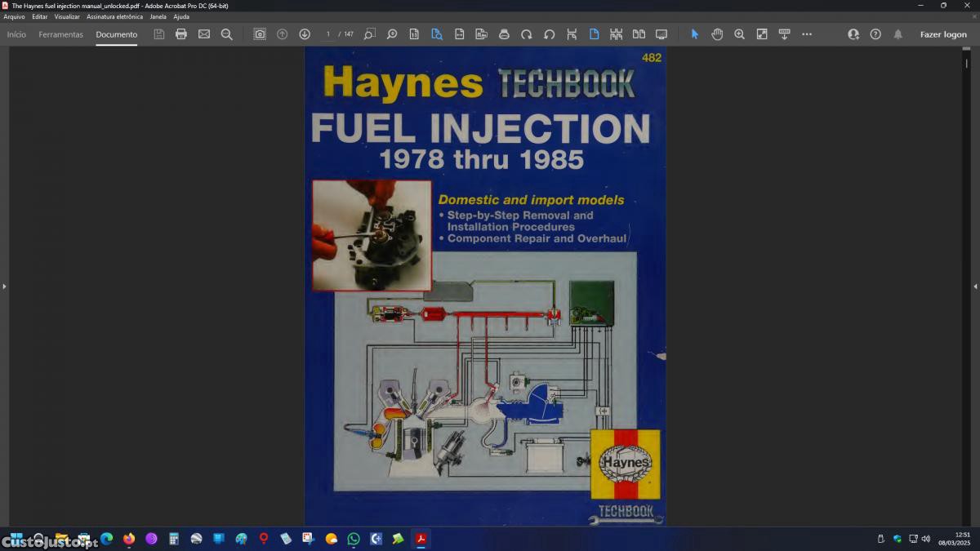Screen dimensions: 980x551
Task: Click the page number input field
Action: 328,34
